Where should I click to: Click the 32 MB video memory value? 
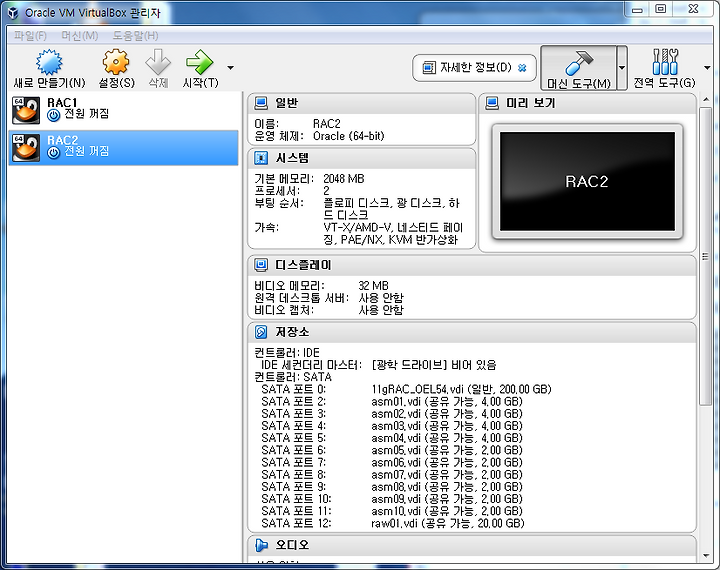click(373, 286)
